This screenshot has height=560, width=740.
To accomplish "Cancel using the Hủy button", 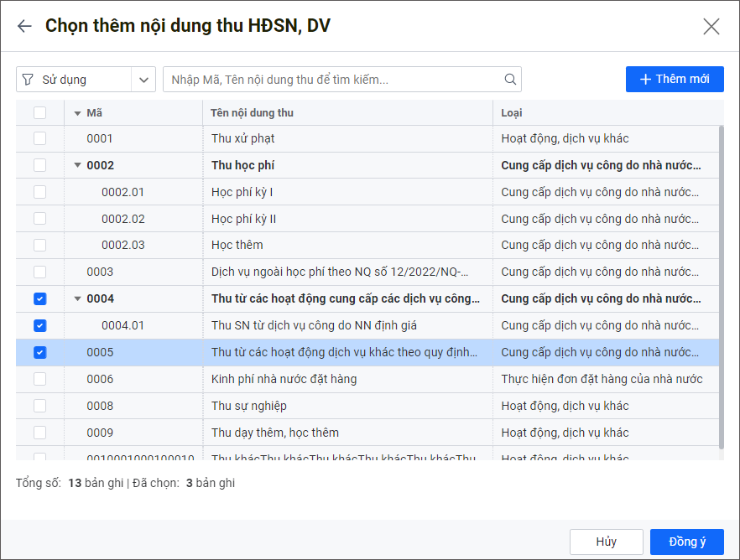I will [x=606, y=542].
